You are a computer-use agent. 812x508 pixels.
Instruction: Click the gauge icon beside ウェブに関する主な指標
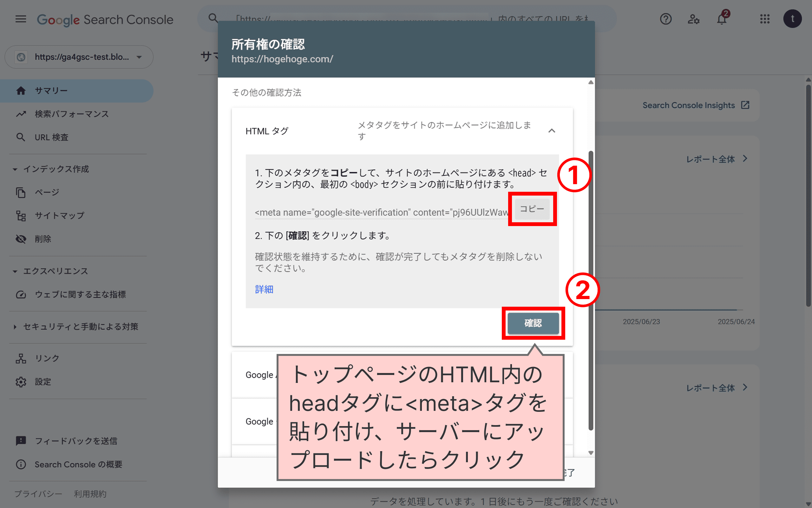pos(21,295)
